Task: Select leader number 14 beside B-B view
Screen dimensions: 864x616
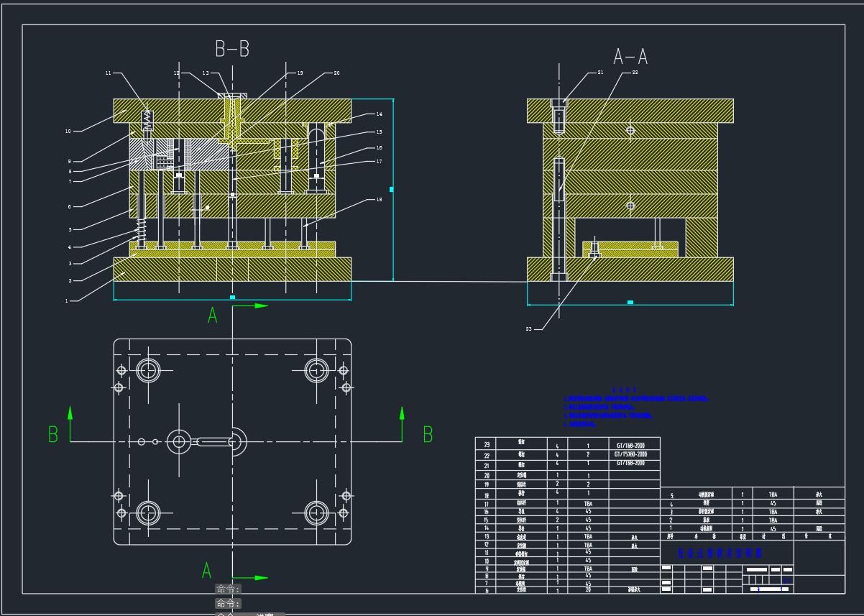Action: [379, 114]
